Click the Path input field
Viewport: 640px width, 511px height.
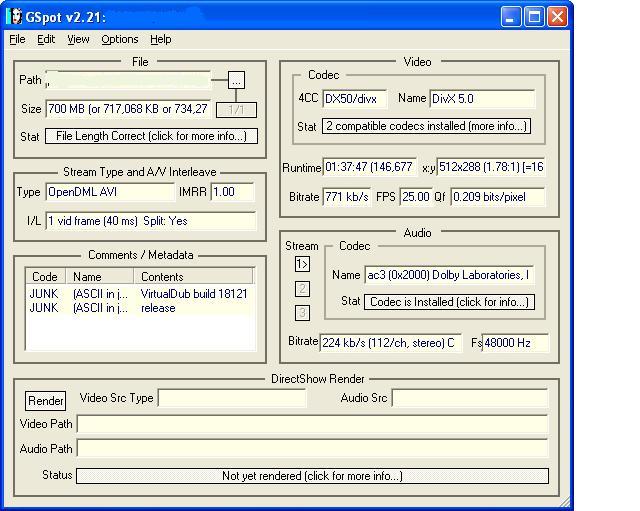click(128, 80)
